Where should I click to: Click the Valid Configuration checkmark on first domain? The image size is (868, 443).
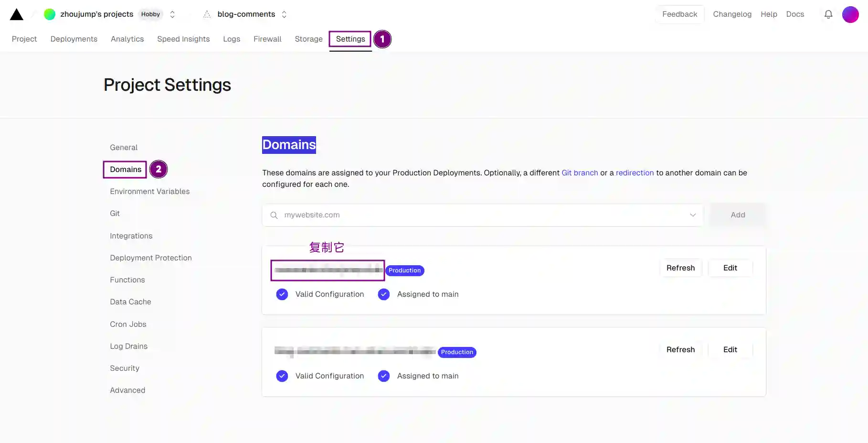tap(282, 294)
